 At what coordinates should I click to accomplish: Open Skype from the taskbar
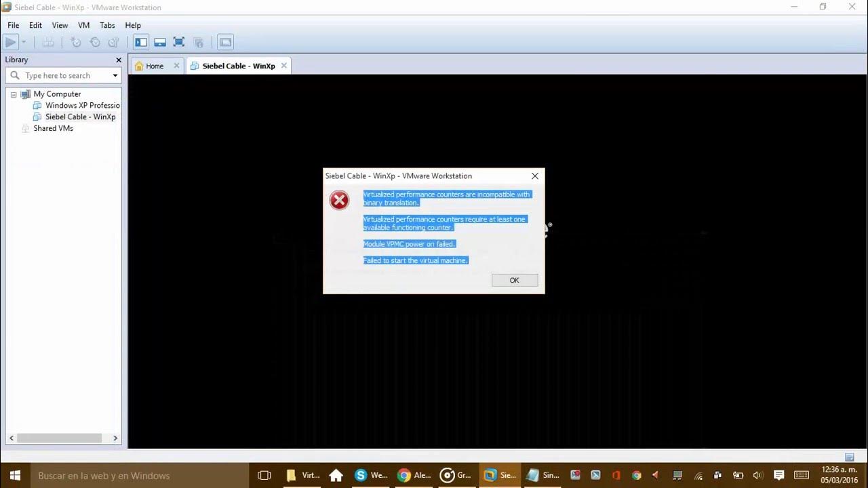(371, 475)
